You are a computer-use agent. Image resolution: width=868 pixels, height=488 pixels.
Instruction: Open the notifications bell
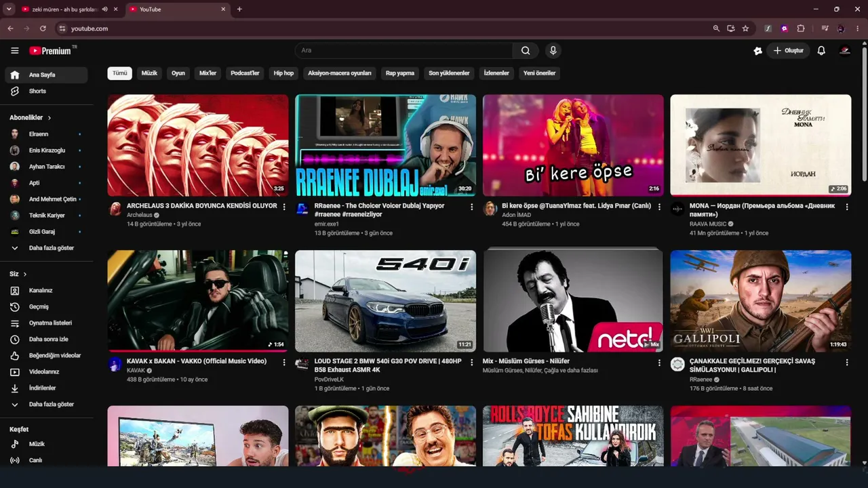click(821, 50)
